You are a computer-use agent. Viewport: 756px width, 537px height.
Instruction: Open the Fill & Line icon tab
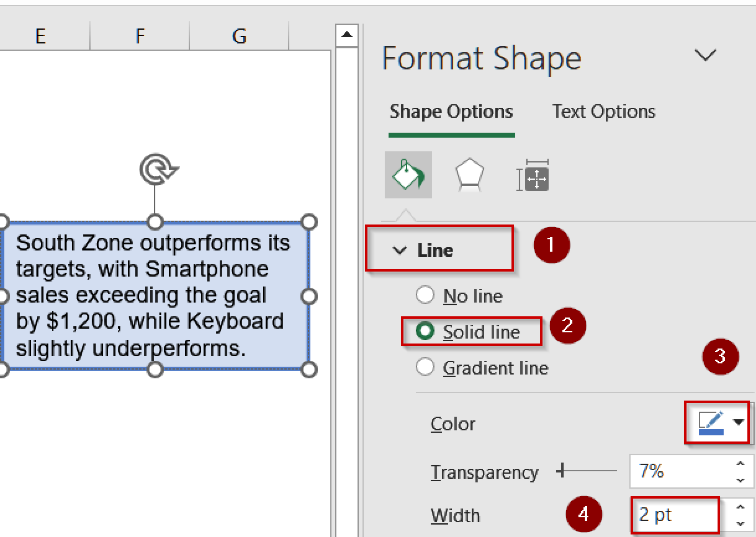coord(408,174)
